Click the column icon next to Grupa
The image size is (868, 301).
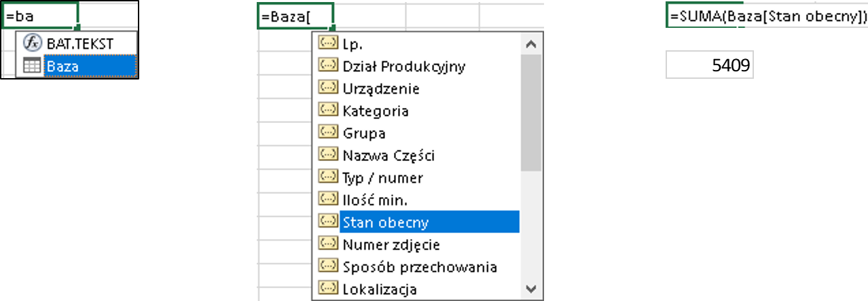coord(329,132)
